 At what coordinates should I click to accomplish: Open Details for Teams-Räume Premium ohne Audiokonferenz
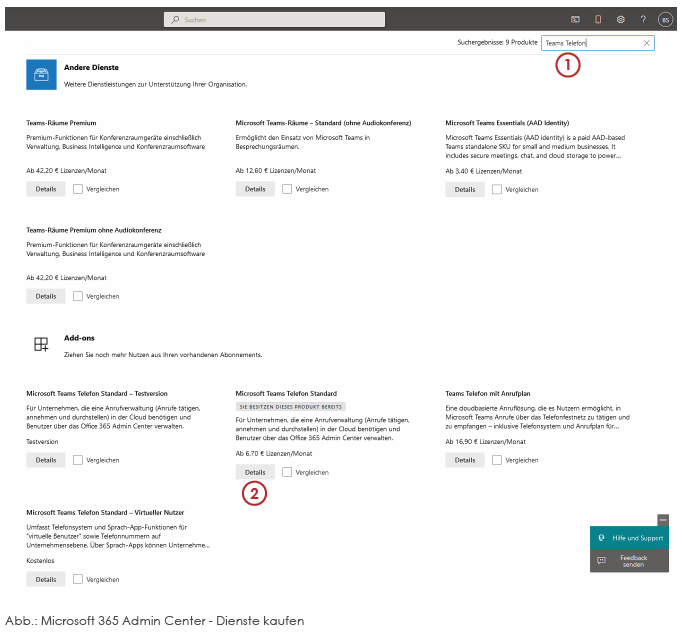[46, 296]
